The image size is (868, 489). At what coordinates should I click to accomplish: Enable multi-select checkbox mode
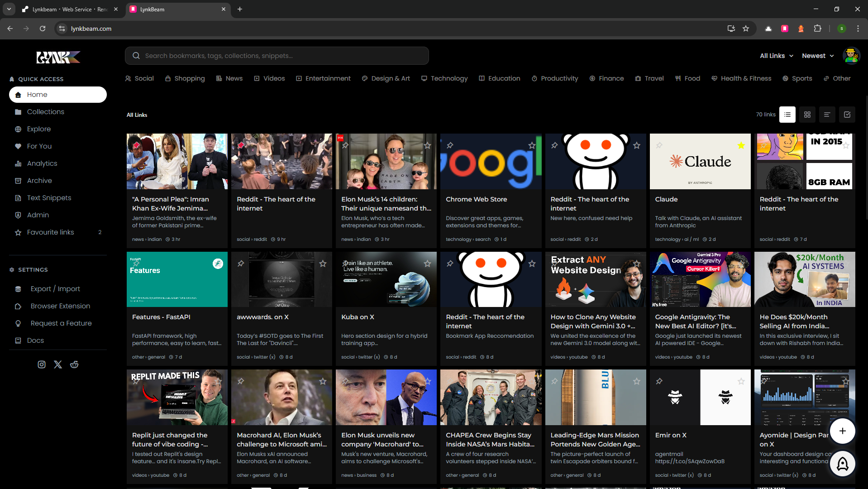pos(847,115)
